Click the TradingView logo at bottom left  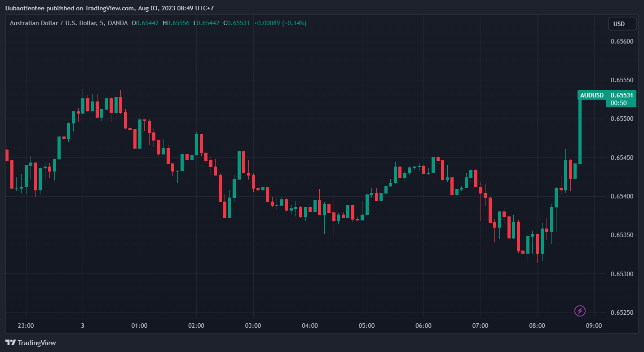click(x=31, y=343)
